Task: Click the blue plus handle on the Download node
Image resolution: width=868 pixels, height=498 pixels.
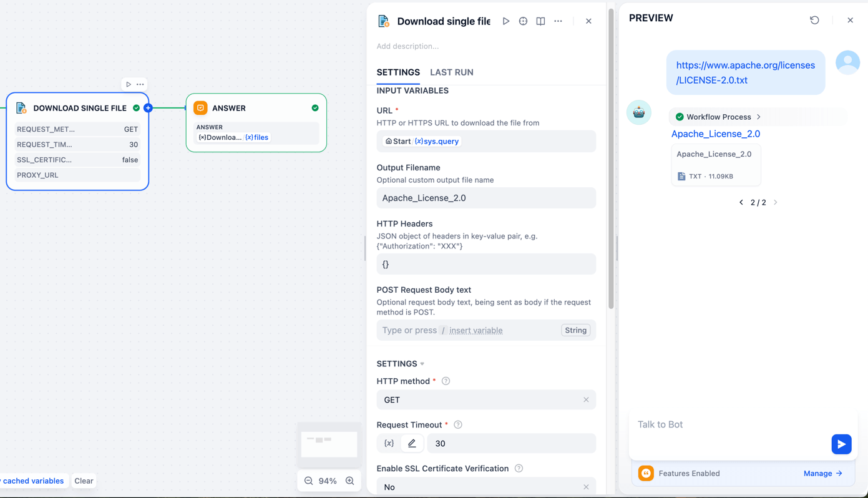Action: point(148,108)
